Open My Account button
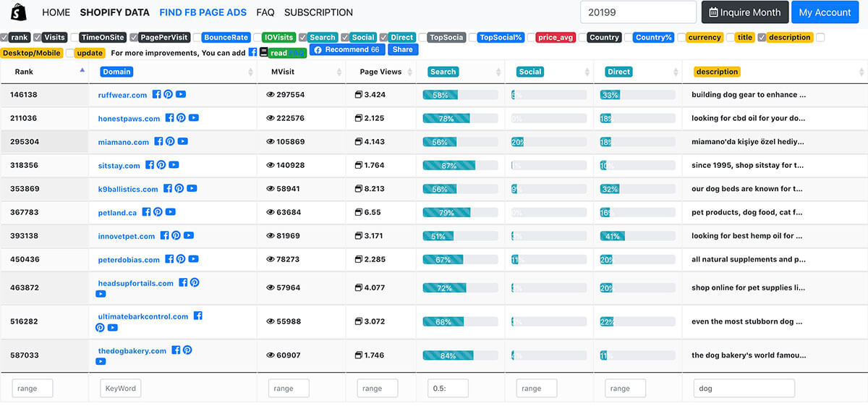The height and width of the screenshot is (409, 868). pyautogui.click(x=825, y=12)
